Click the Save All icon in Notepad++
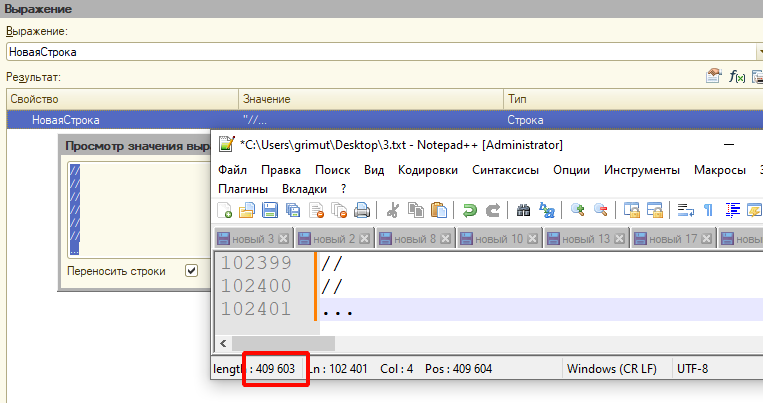The height and width of the screenshot is (403, 763). [292, 210]
